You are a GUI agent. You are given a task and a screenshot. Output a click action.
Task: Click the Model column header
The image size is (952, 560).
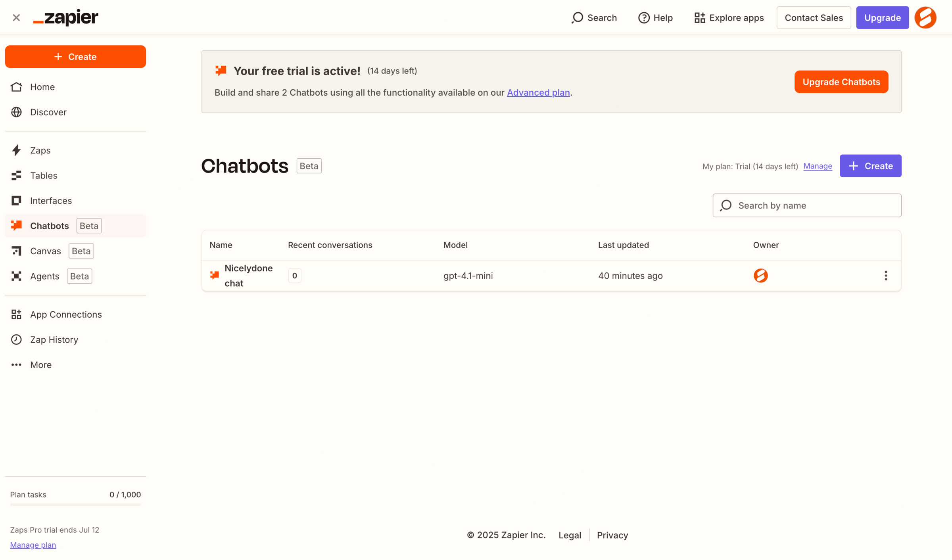click(x=455, y=245)
